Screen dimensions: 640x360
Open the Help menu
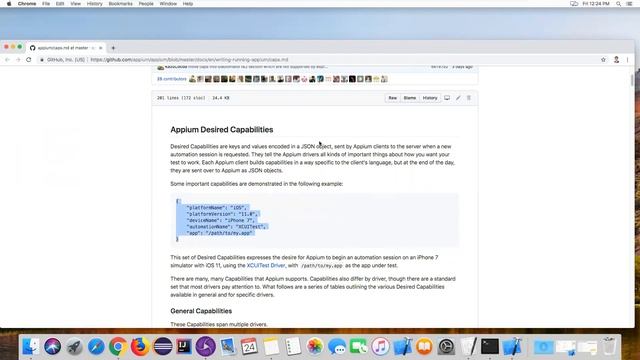click(188, 4)
